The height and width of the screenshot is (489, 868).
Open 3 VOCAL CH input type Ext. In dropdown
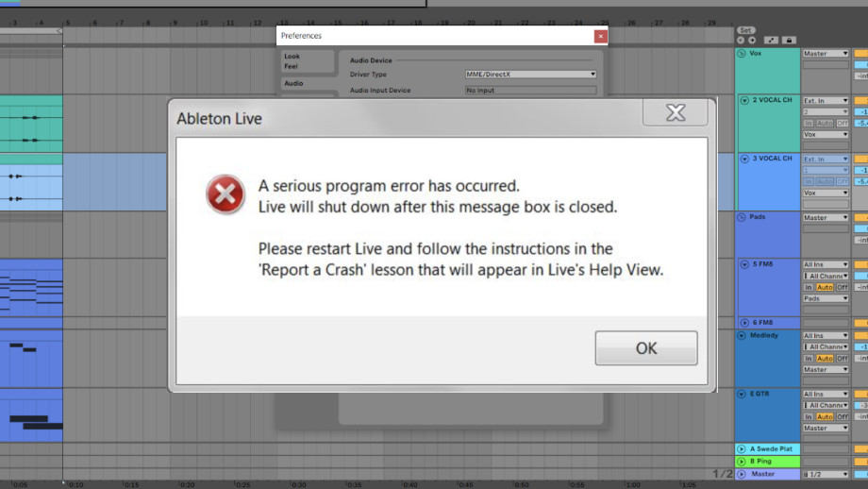tap(826, 159)
